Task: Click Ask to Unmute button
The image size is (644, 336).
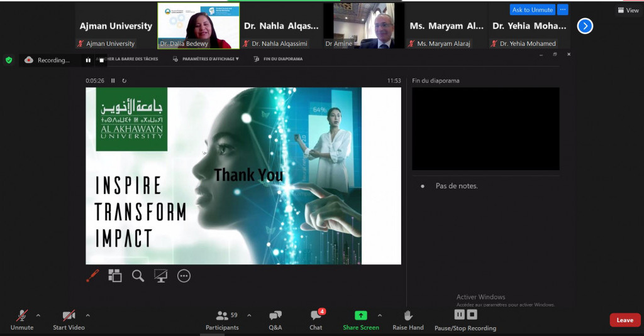Action: coord(532,10)
